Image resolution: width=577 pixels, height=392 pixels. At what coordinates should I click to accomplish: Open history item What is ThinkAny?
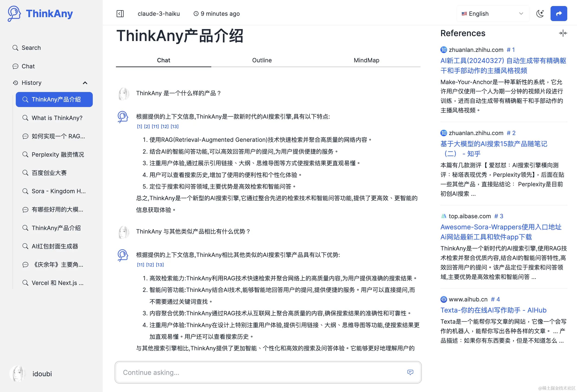point(57,118)
